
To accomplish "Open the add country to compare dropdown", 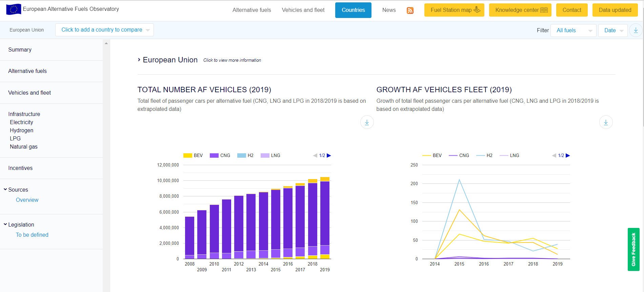I will pos(104,30).
